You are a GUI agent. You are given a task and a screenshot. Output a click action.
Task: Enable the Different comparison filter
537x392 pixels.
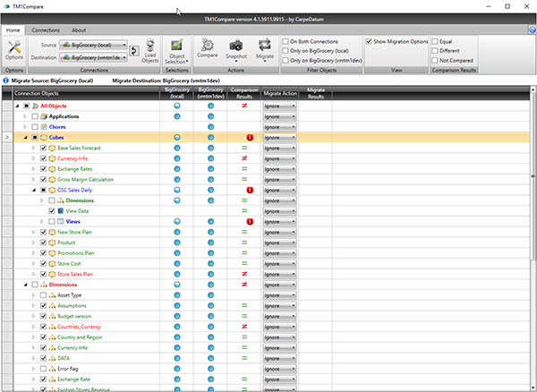[435, 51]
